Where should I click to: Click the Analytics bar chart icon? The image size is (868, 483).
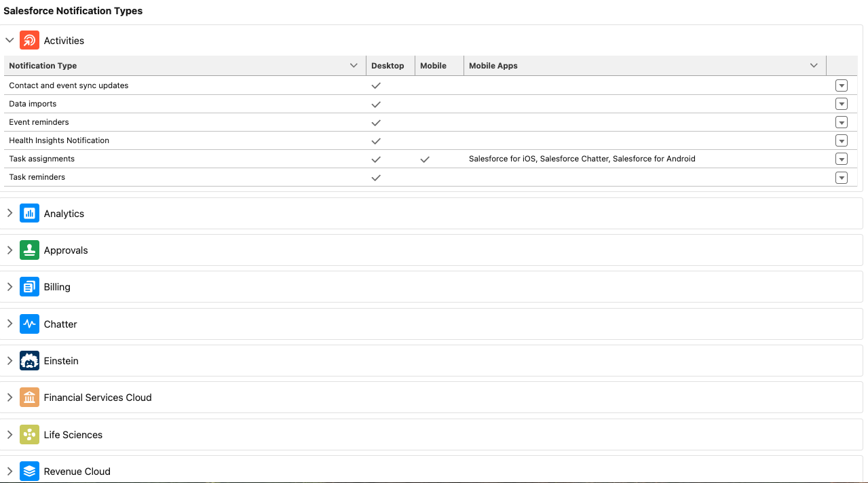click(29, 213)
